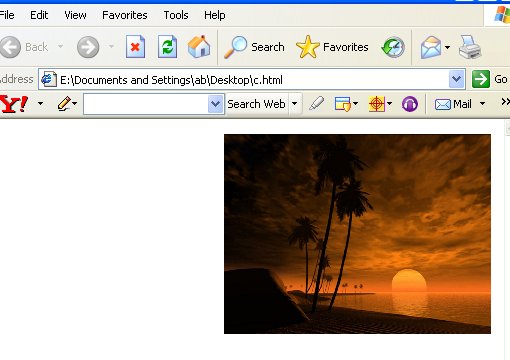Open the Search Web dropdown arrow
510x360 pixels.
click(x=294, y=104)
